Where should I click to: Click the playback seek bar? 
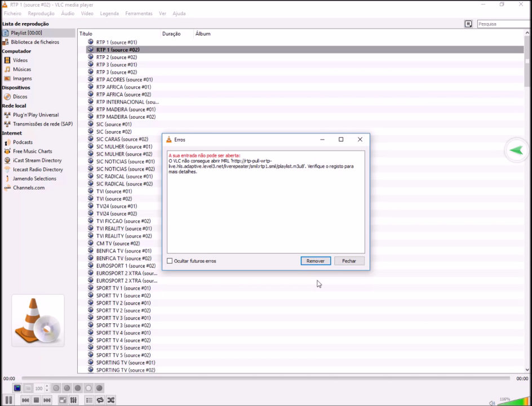click(x=265, y=378)
